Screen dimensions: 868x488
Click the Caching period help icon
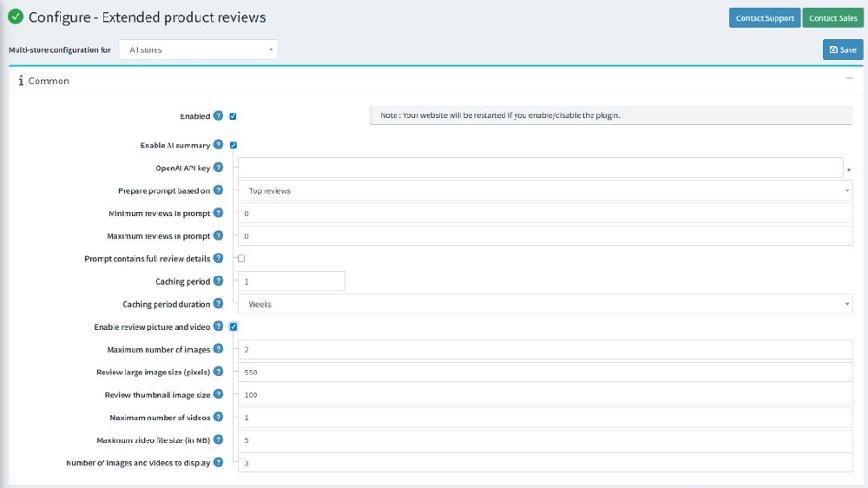click(x=218, y=280)
